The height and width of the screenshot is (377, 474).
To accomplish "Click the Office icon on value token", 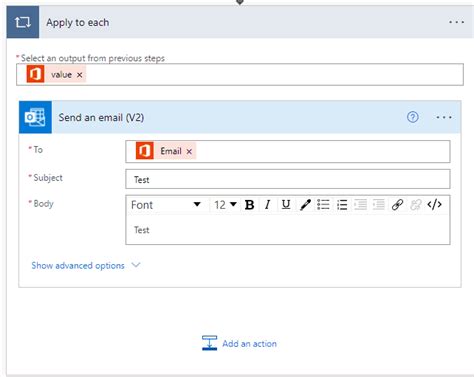I will [35, 74].
